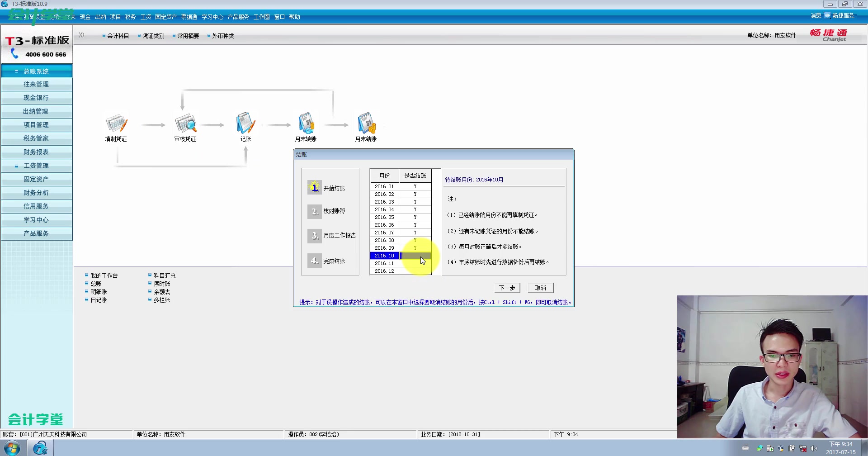Select step 2 核对账簿 icon
Screen dimensions: 868x456
click(314, 211)
